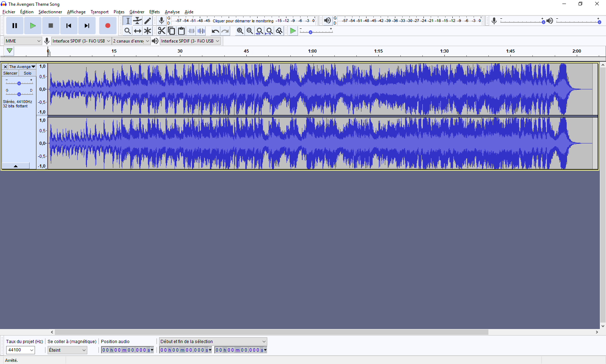This screenshot has height=364, width=606.
Task: Click the meter to start monitoring
Action: click(x=243, y=21)
